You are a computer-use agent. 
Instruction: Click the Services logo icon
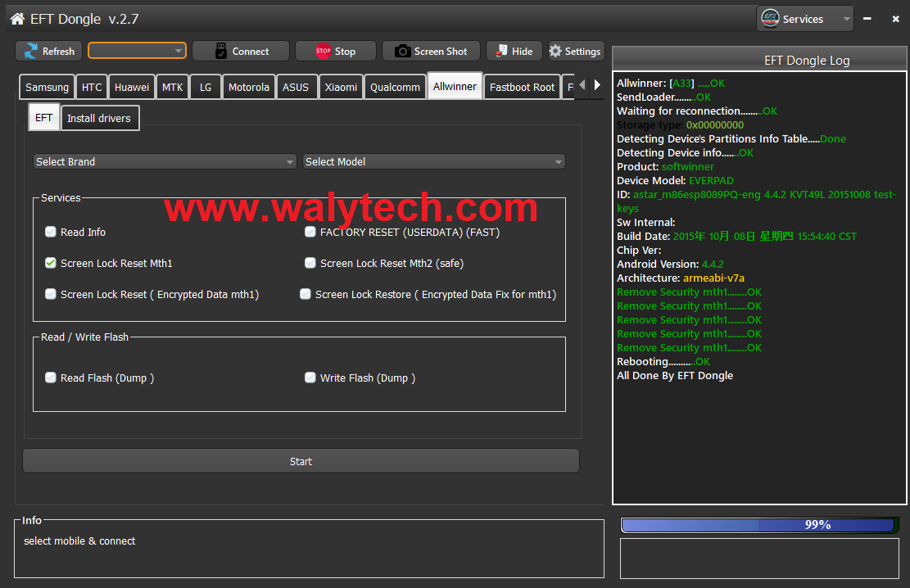[x=770, y=19]
